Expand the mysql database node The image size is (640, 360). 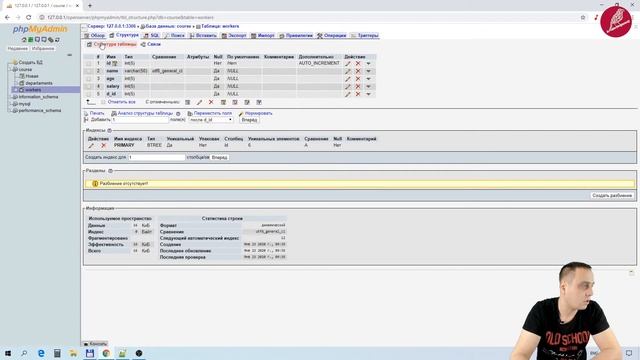pos(10,104)
